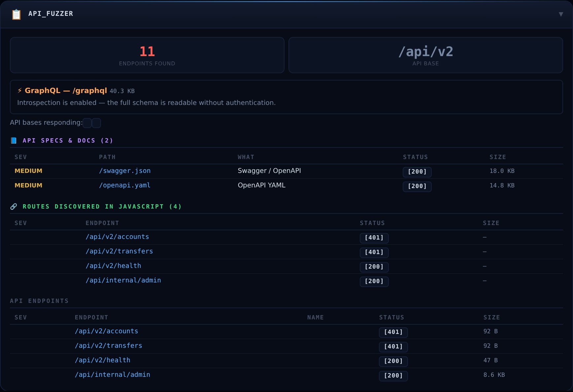The image size is (573, 392).
Task: Click the API ENDPOINTS section heading
Action: 39,301
